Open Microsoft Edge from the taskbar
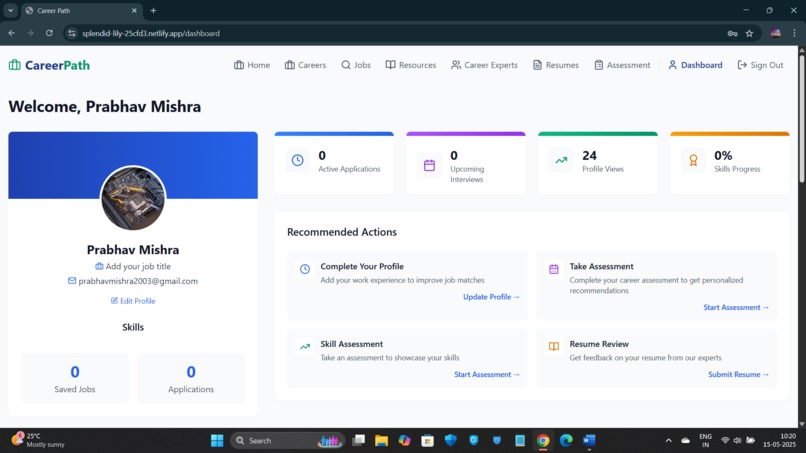 coord(566,441)
